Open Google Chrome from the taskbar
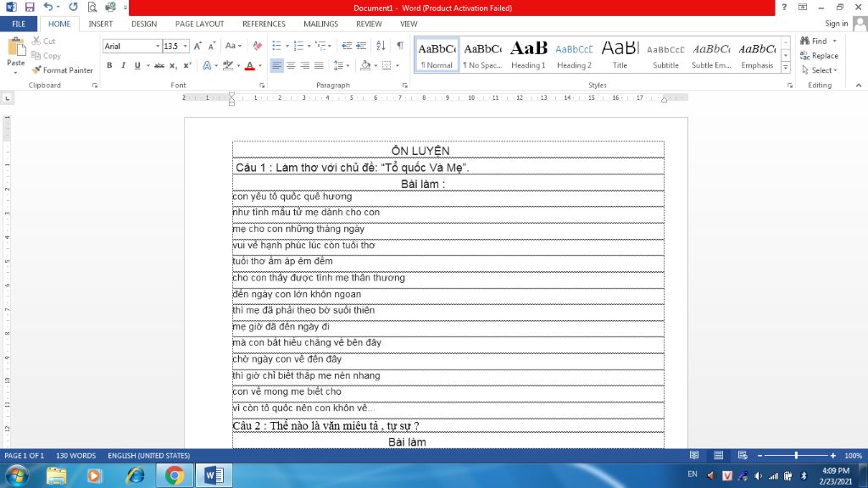This screenshot has width=868, height=488. pyautogui.click(x=175, y=476)
